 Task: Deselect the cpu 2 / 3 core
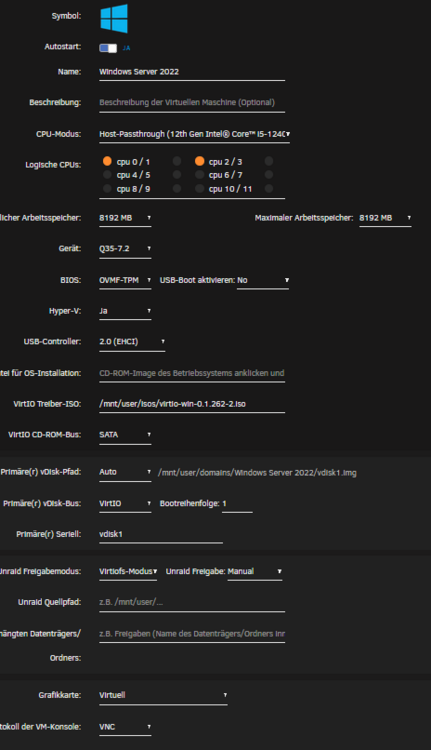[199, 161]
